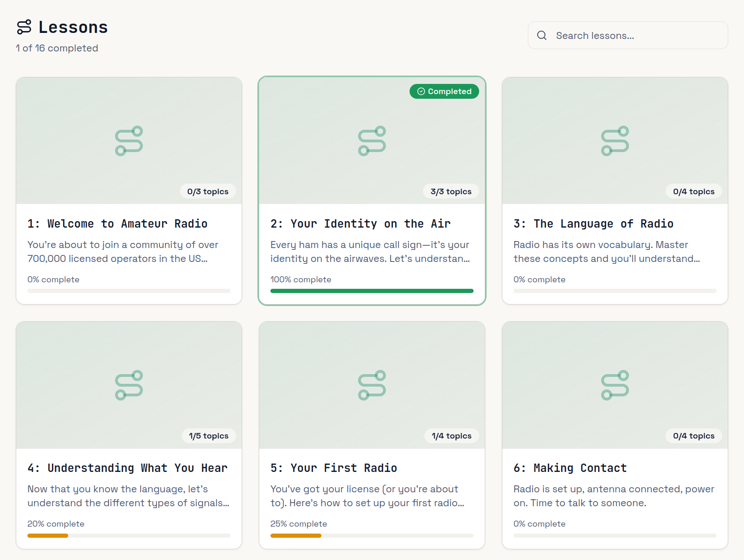Screen dimensions: 744x560
Task: Open lesson 1: Welcome to Amateur Radio title
Action: [x=117, y=224]
